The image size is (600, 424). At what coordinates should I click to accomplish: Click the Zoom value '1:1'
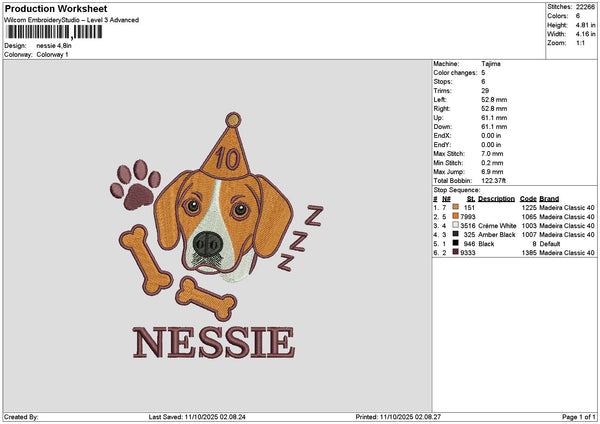pos(580,43)
